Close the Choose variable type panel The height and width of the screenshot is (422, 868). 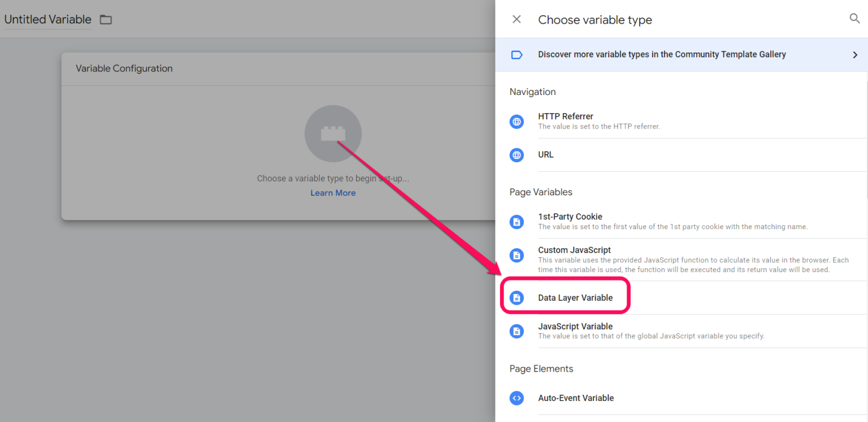pos(516,19)
